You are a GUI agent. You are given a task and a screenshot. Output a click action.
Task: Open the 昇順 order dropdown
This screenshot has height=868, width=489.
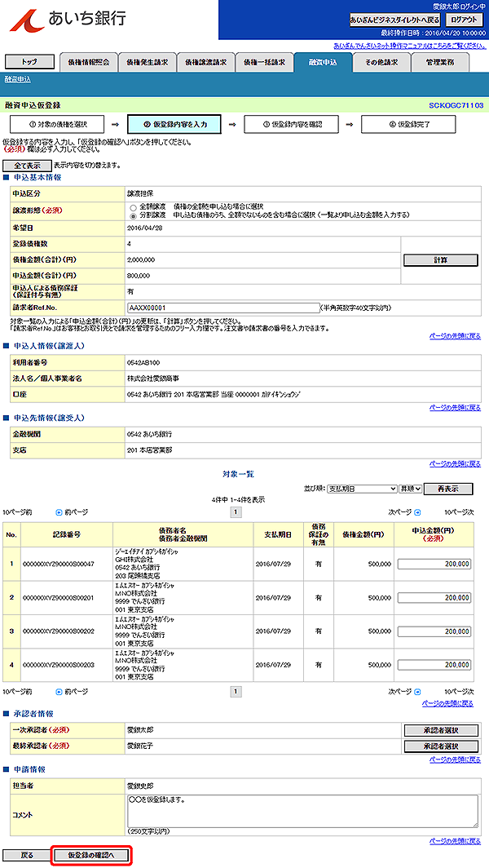pyautogui.click(x=411, y=489)
